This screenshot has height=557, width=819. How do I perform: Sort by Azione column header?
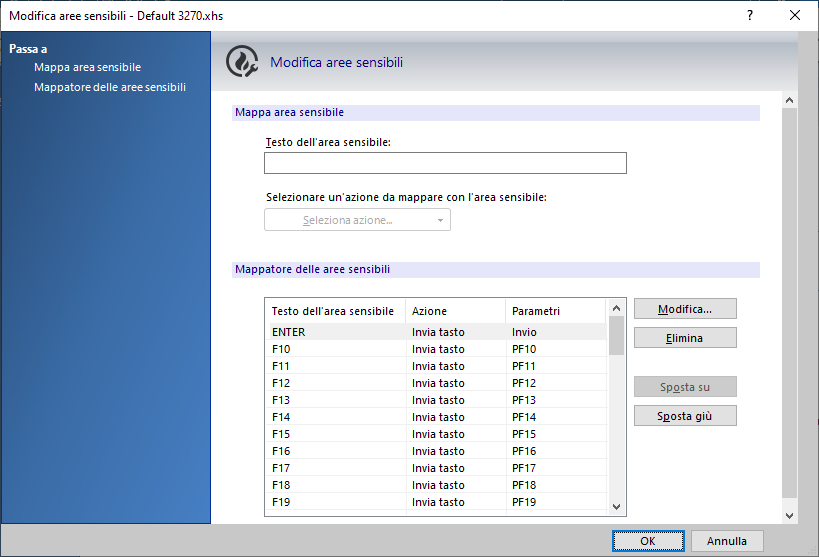[x=454, y=311]
